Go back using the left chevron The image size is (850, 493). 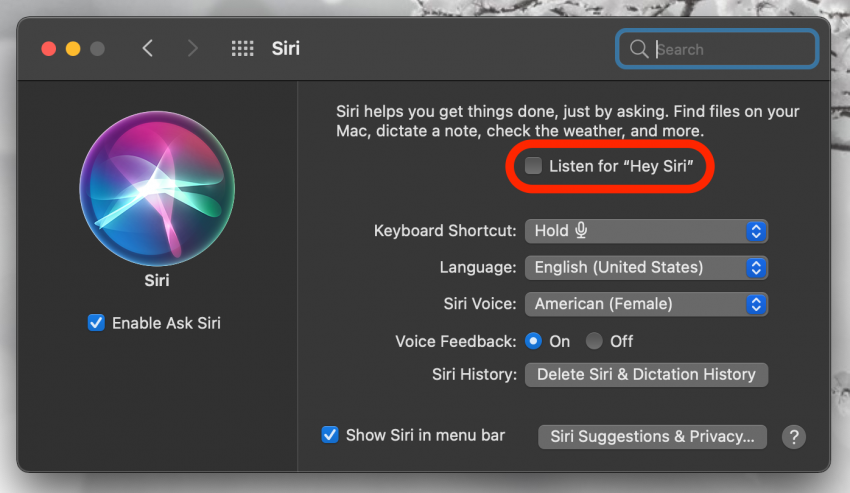148,48
